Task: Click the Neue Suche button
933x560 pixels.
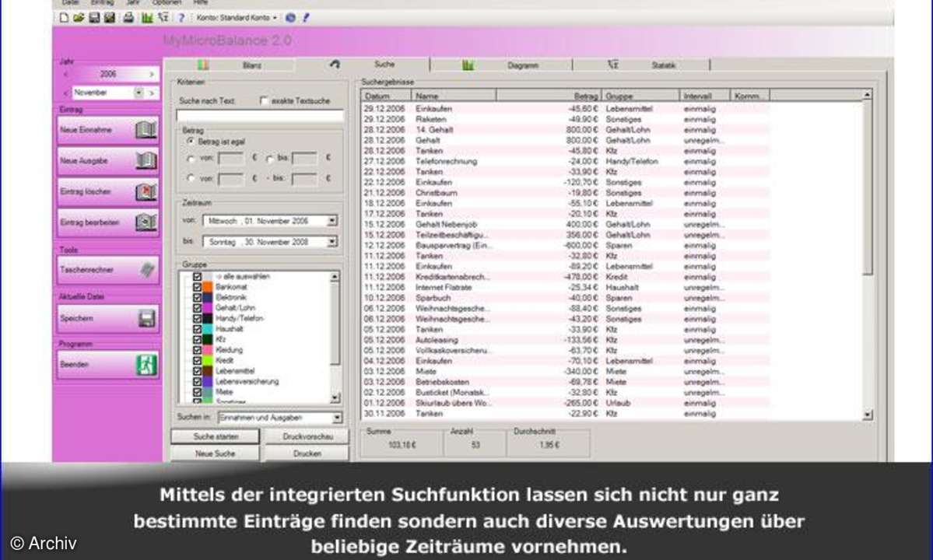Action: coord(216,453)
